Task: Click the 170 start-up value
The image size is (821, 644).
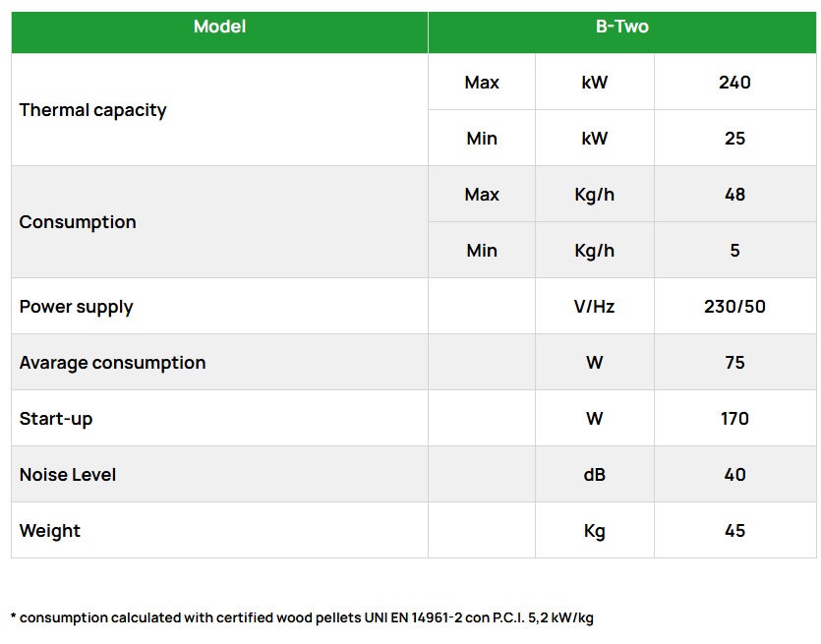Action: pos(734,419)
